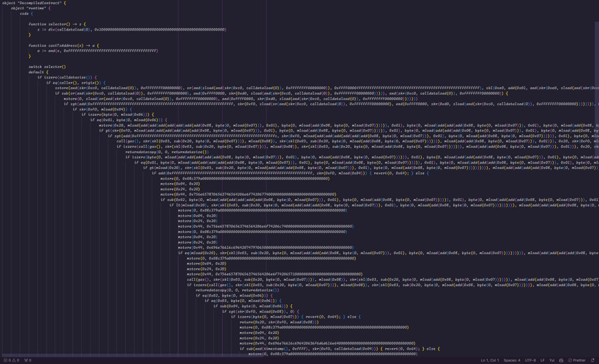Click the "if shr(0xf0, mload(0x04)) {" line
This screenshot has height=364, width=599.
102,109
